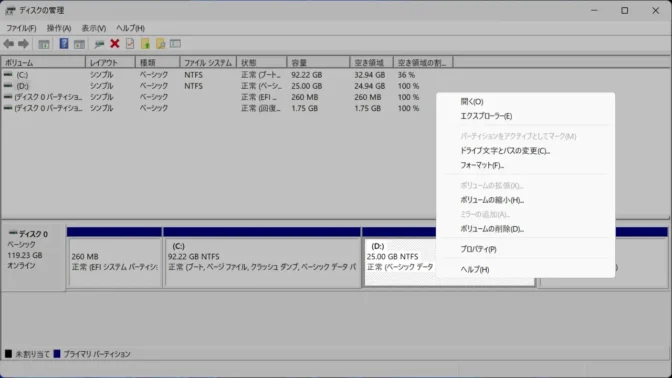Click the ディスクの管理 title bar app icon

tap(10, 10)
